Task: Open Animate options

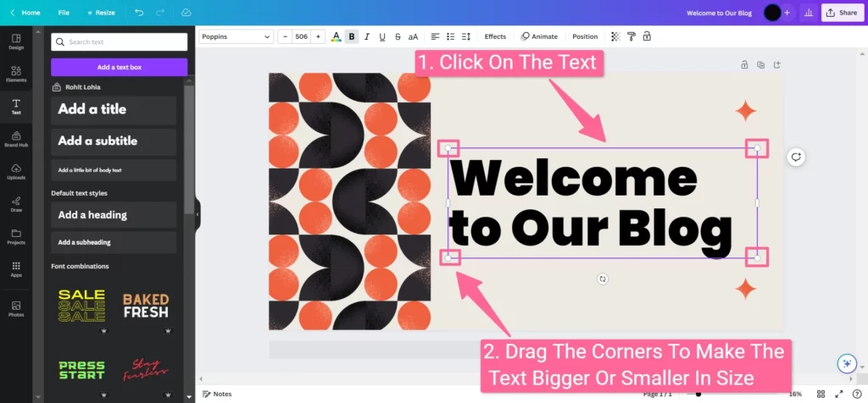Action: (x=539, y=36)
